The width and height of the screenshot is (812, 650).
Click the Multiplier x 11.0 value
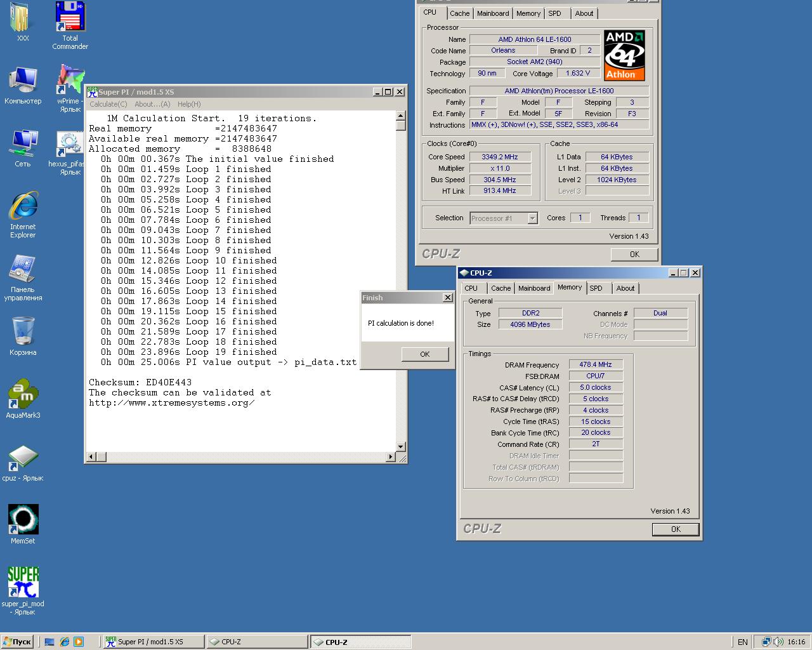[x=500, y=168]
